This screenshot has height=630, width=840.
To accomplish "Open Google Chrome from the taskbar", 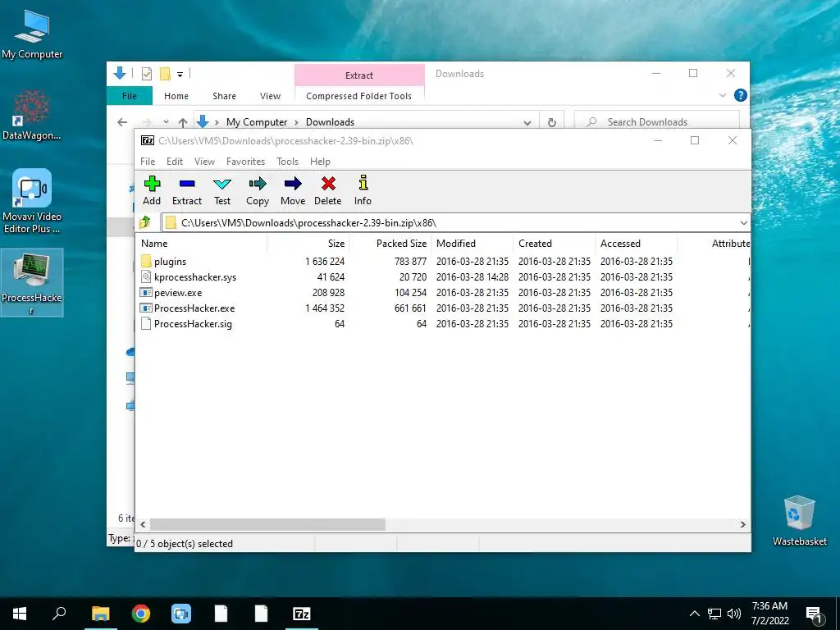I will [141, 614].
